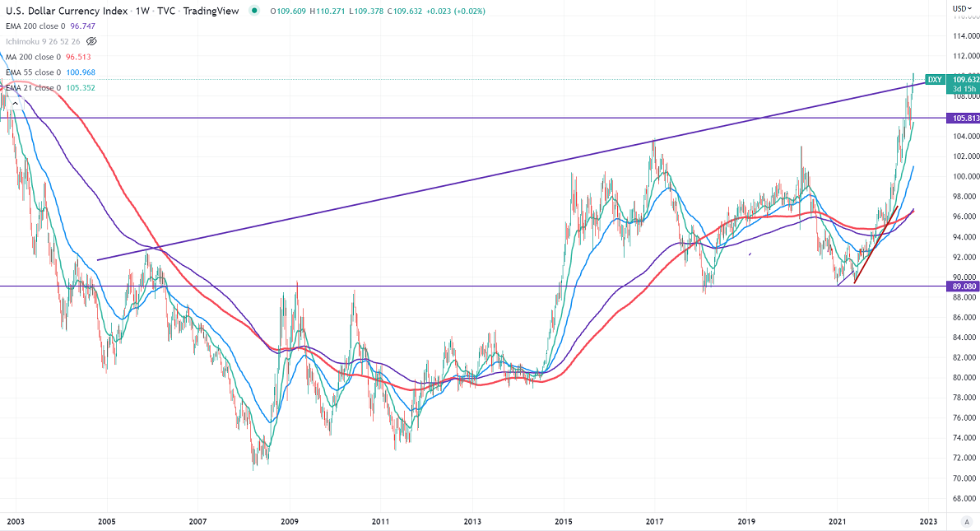Click the +0.023 (+0.02%) change value
Viewport: 980px width, 531px height.
pos(456,12)
